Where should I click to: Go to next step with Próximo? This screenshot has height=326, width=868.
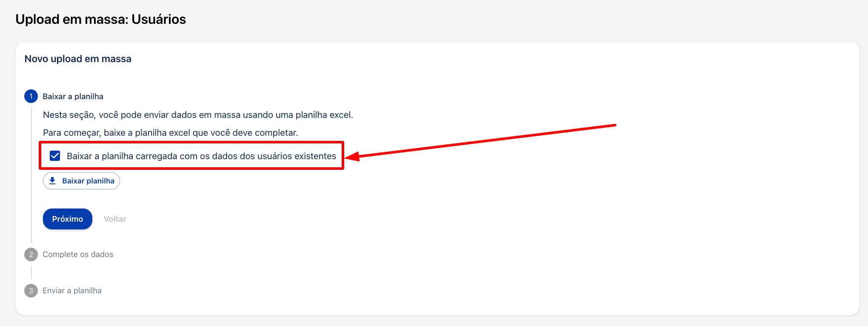[68, 219]
